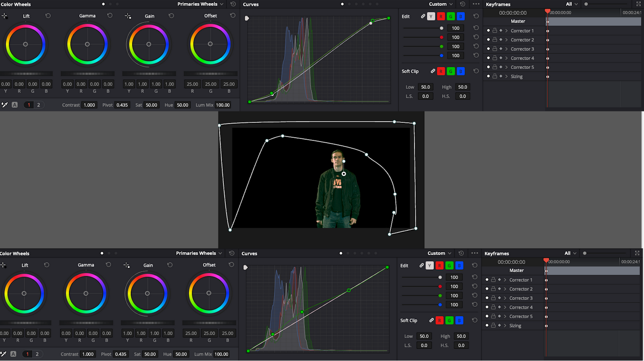Expand lower Keyframes panel fullscreen icon
The height and width of the screenshot is (361, 644).
coord(637,253)
